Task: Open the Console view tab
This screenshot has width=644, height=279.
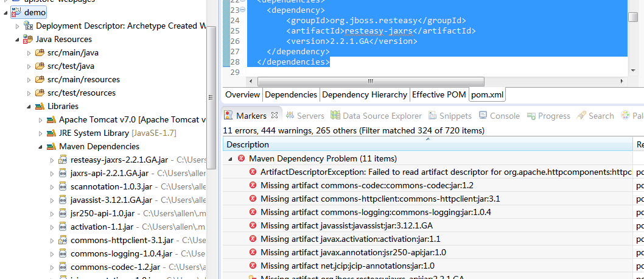Action: tap(499, 116)
